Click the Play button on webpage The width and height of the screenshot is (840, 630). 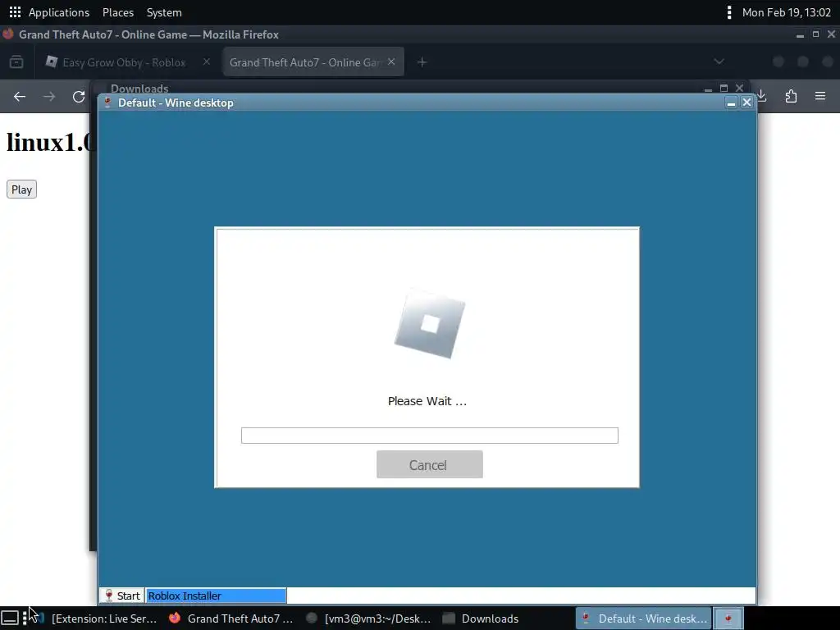(21, 189)
